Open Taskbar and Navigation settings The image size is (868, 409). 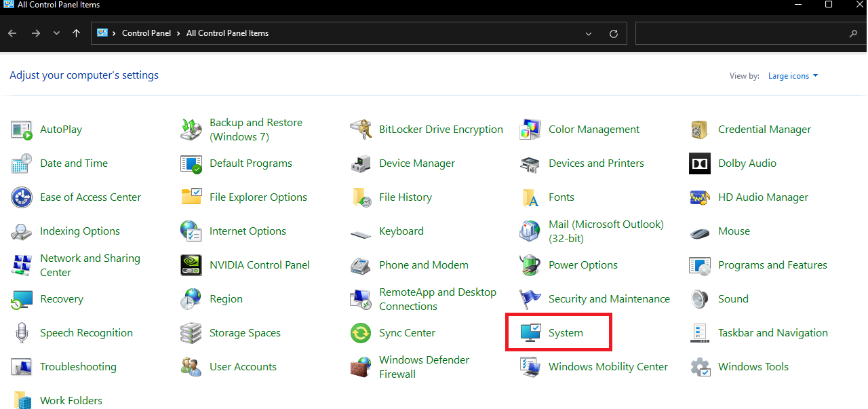773,333
